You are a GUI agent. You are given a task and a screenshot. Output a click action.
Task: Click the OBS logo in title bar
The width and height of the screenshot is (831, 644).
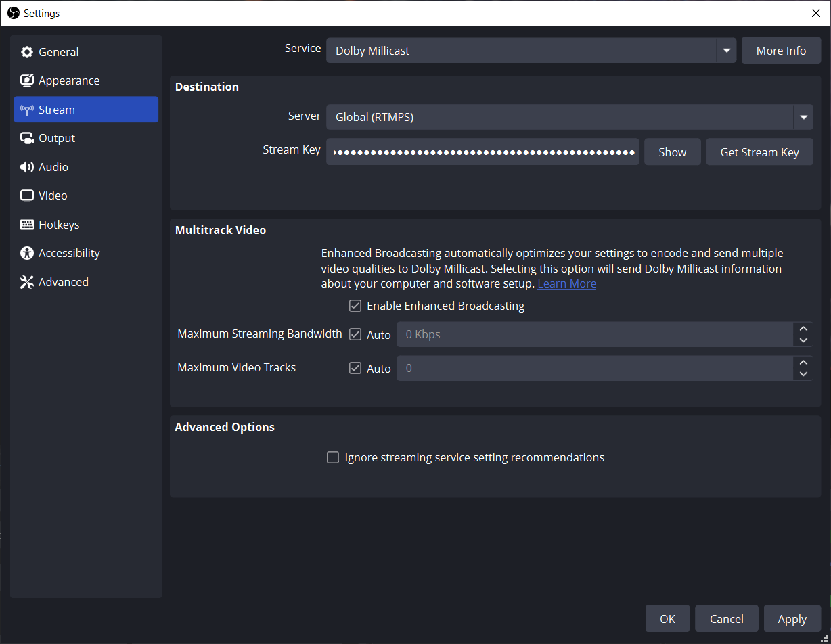13,13
